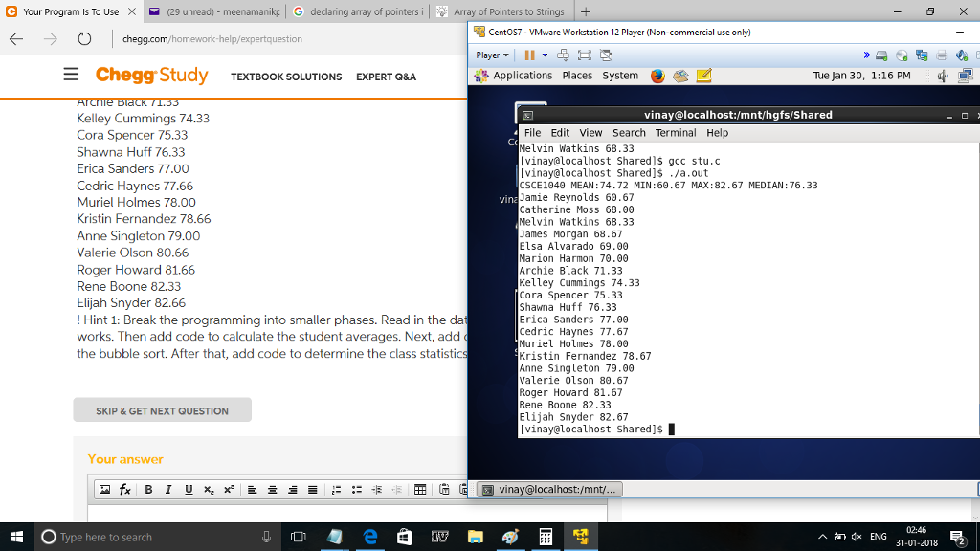Insert an image in the answer editor
The height and width of the screenshot is (551, 980).
click(105, 489)
